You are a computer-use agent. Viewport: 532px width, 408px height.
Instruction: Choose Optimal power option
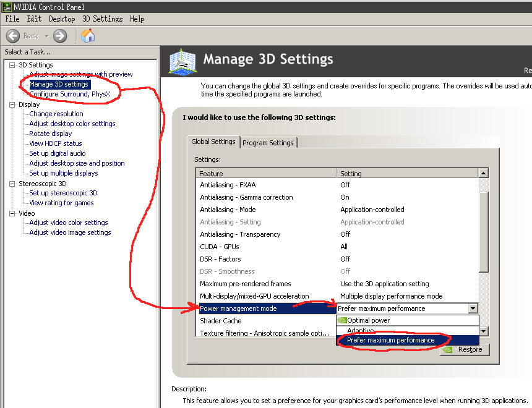coord(408,320)
